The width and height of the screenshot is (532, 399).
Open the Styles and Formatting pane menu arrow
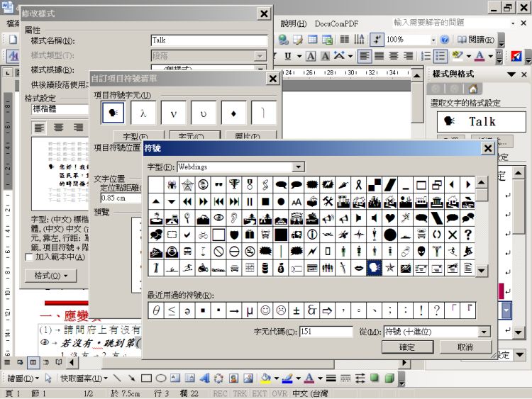tap(511, 74)
